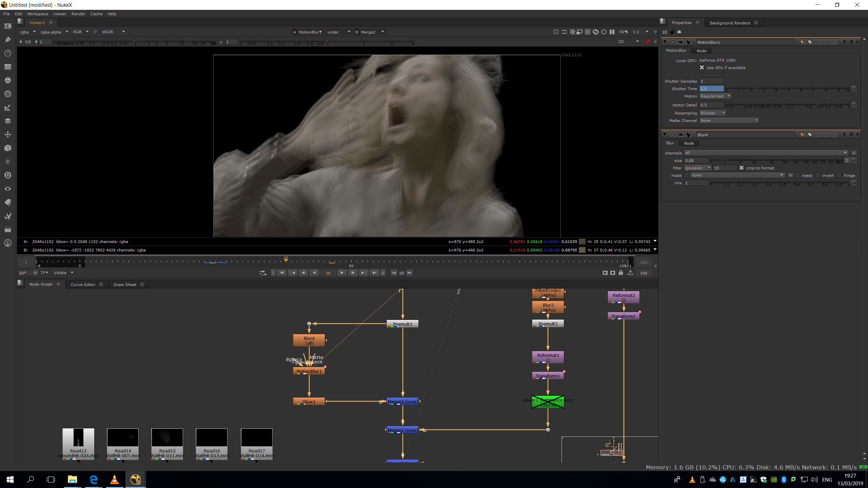Open the Render menu
Screen dimensions: 868x488
point(78,14)
